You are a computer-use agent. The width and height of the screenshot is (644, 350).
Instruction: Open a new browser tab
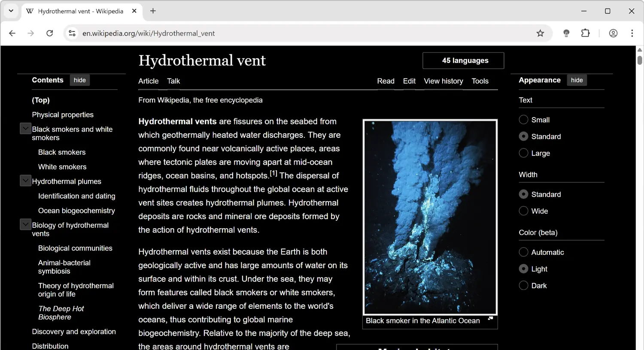click(153, 11)
